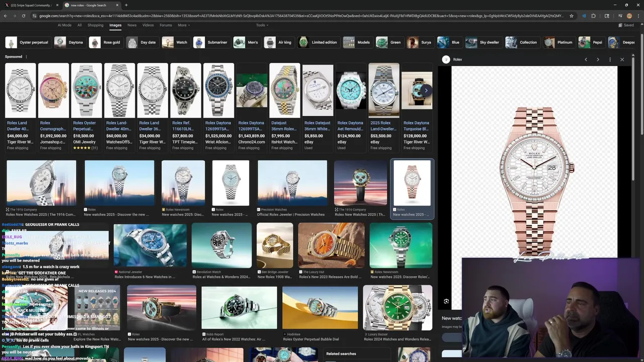644x362 pixels.
Task: Filter by Daytona chip
Action: (x=69, y=42)
